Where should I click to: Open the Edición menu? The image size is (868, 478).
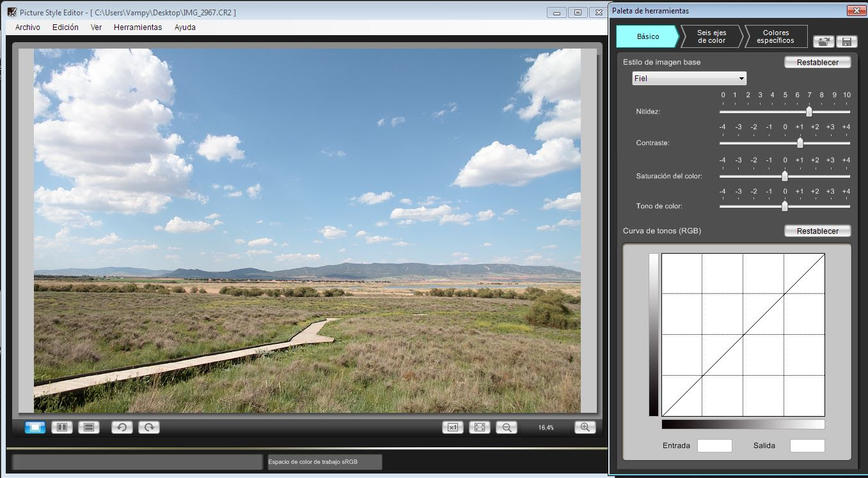(65, 27)
